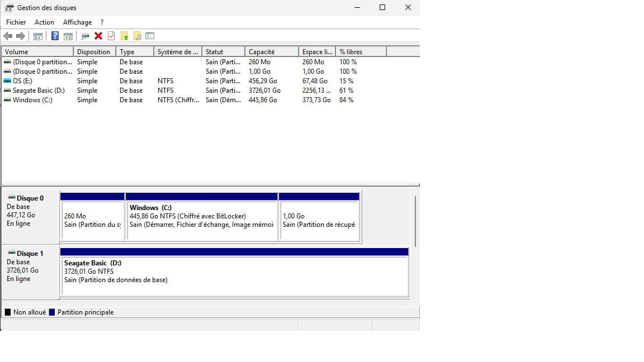
Task: Open the Fichier menu
Action: point(16,22)
